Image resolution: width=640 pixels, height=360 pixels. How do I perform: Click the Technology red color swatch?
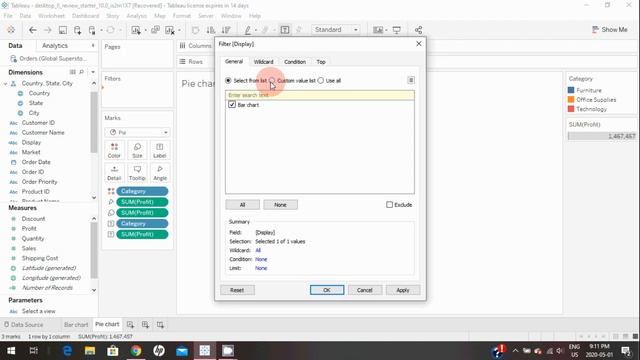[571, 109]
